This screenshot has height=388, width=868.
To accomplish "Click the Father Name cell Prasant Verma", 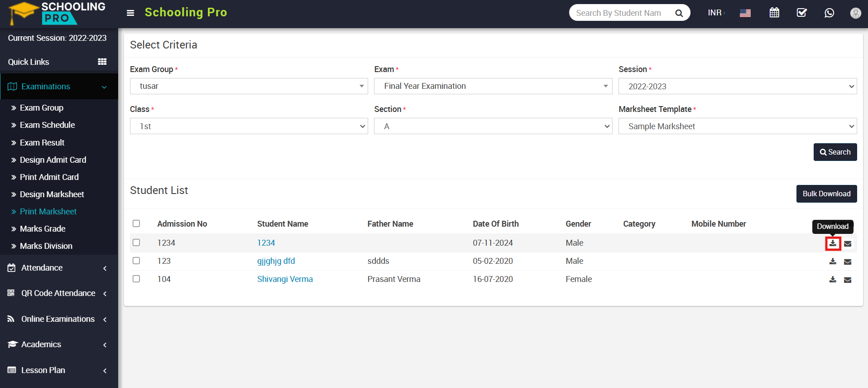I will click(394, 279).
